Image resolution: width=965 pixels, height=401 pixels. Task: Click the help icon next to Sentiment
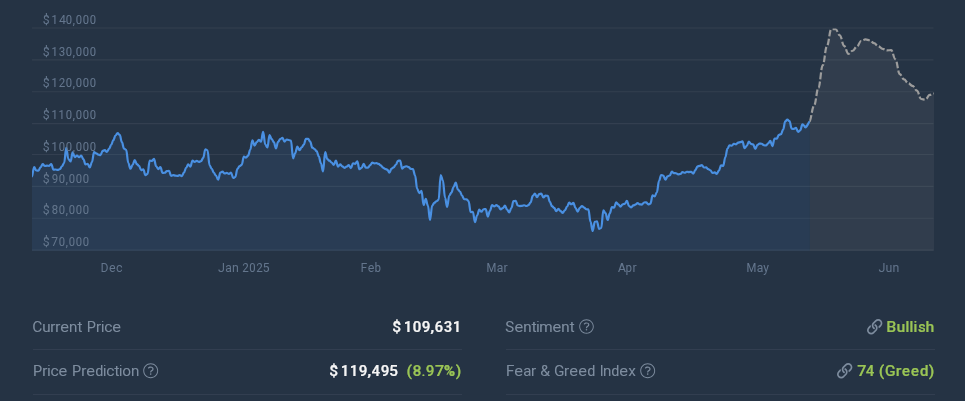587,327
